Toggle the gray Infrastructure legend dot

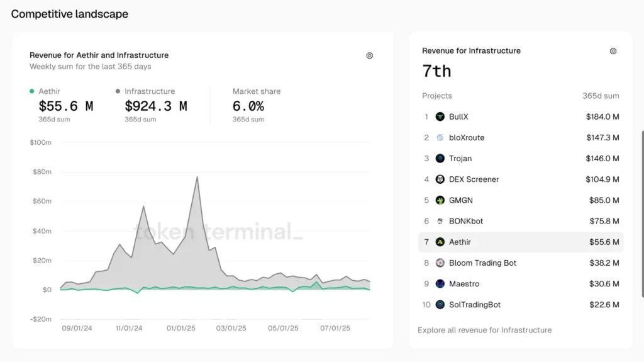click(118, 91)
